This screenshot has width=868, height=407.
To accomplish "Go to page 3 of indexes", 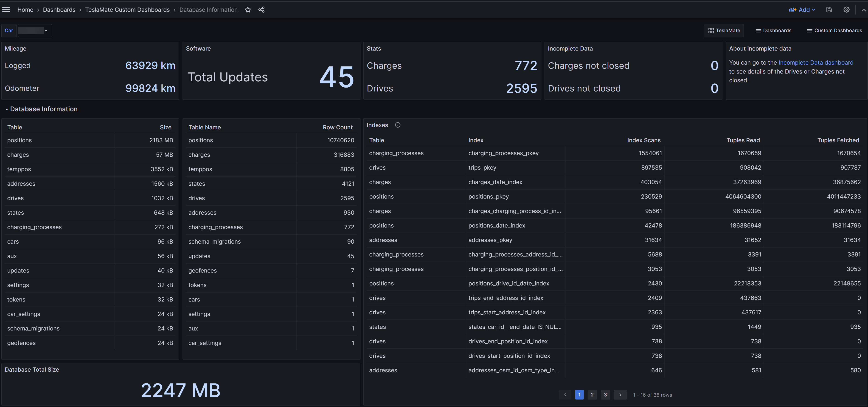I will coord(605,395).
